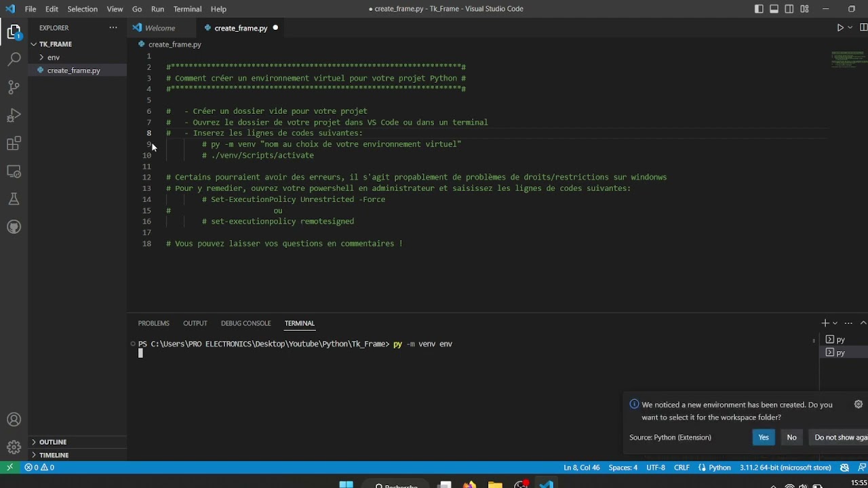Open Run and Debug view
The image size is (868, 488).
point(14,115)
